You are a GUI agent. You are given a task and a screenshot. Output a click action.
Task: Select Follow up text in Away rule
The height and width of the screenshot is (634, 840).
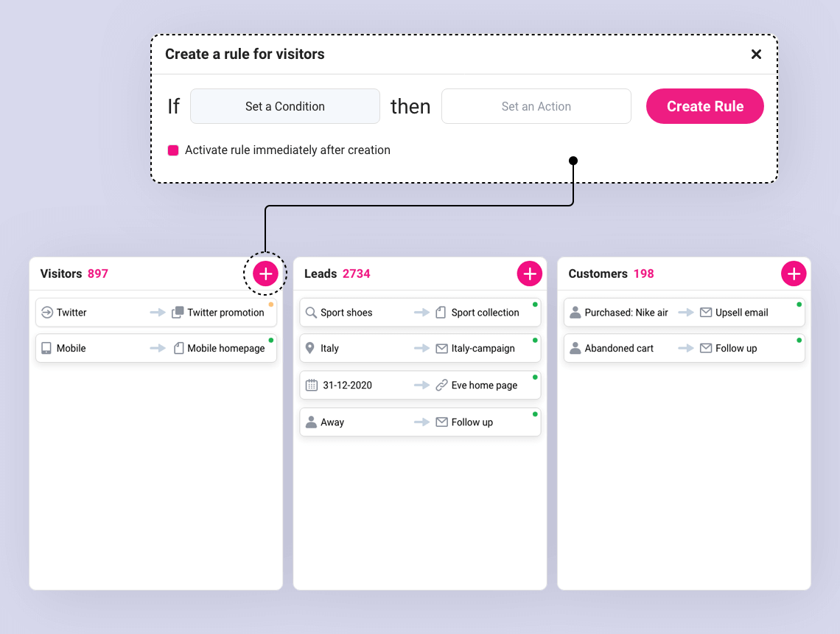click(472, 422)
